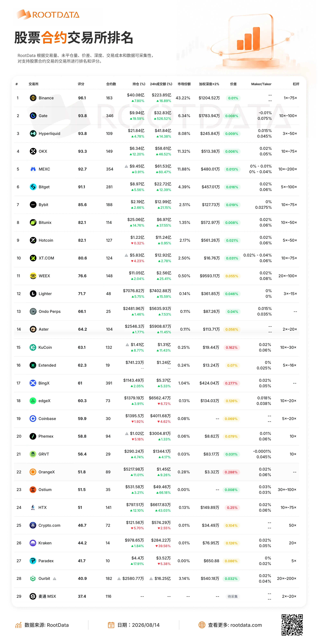Click the HTX logo icon
The height and width of the screenshot is (644, 318).
[33, 507]
